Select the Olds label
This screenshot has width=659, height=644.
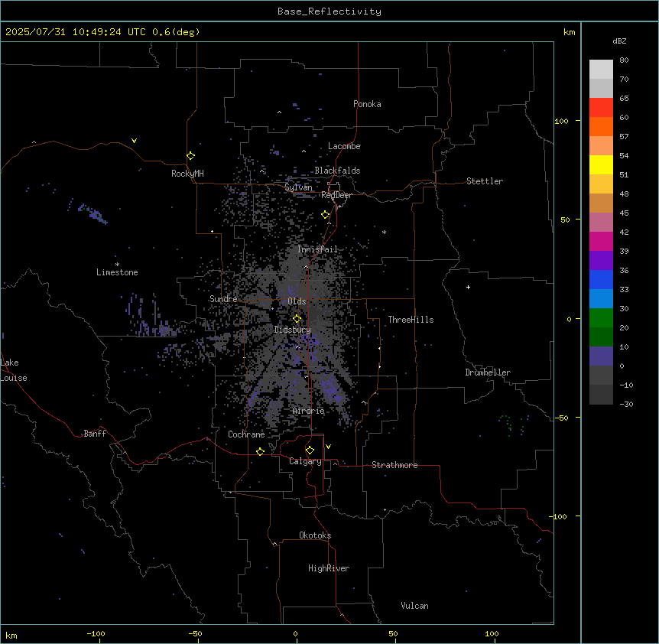click(x=297, y=301)
